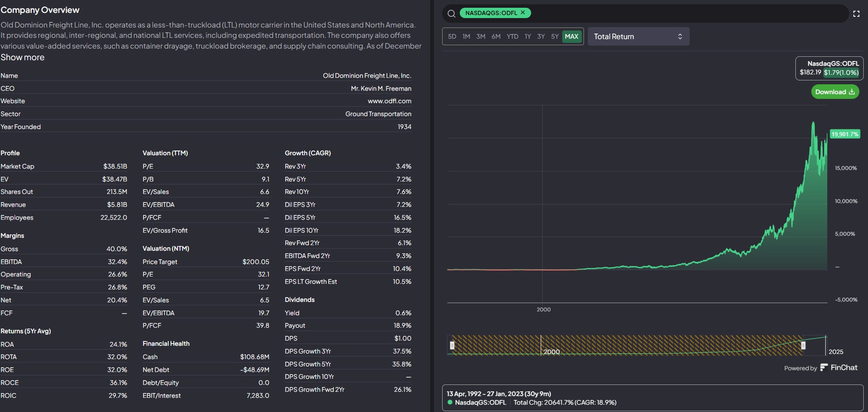Select the 5Y time range

point(555,37)
